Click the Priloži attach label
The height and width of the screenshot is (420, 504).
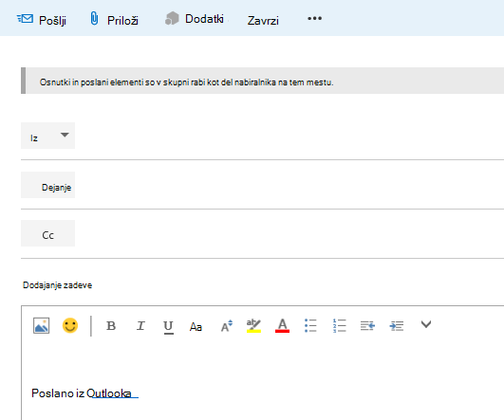point(122,21)
